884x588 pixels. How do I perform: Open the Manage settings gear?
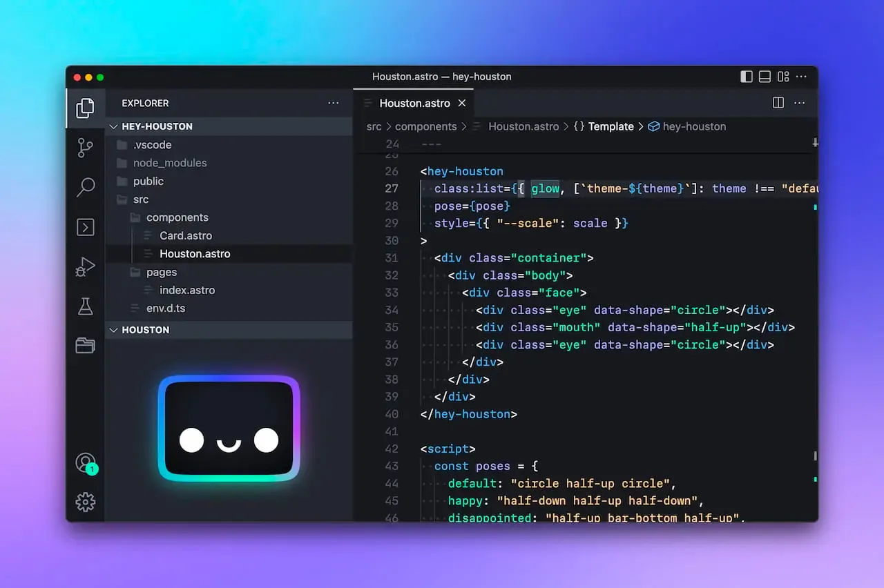[85, 502]
